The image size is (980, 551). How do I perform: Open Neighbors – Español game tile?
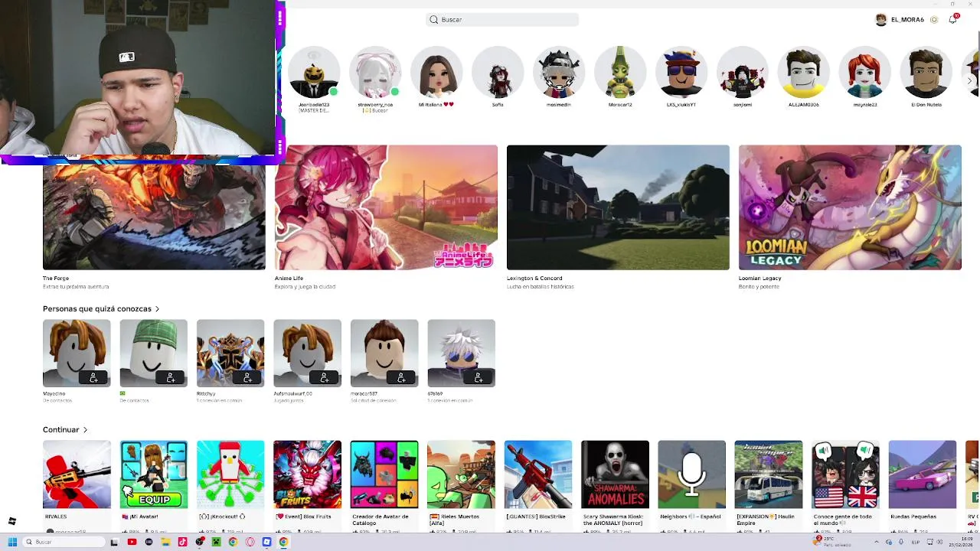click(x=692, y=474)
